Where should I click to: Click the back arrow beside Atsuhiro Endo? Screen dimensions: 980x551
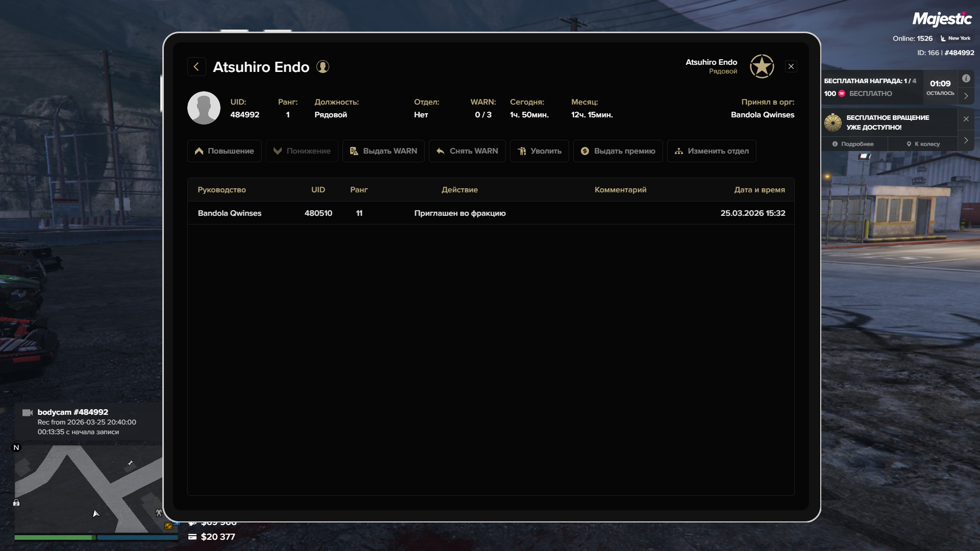tap(197, 67)
